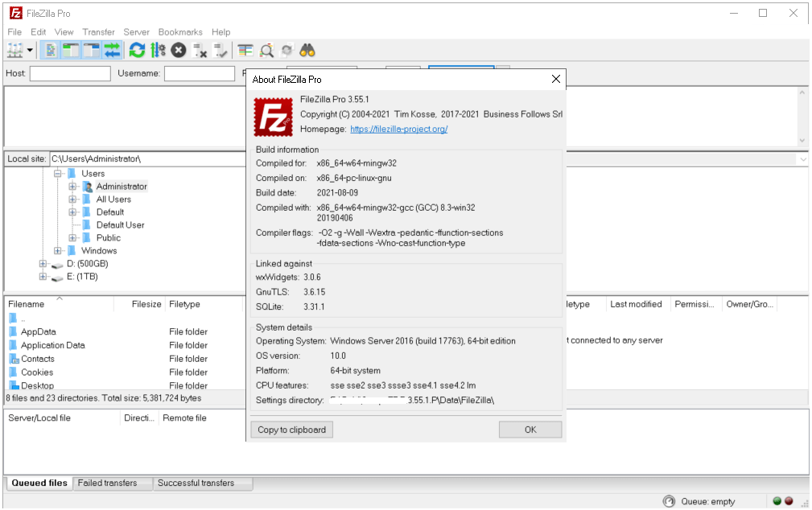812x510 pixels.
Task: Open the Transfer menu
Action: pos(98,32)
